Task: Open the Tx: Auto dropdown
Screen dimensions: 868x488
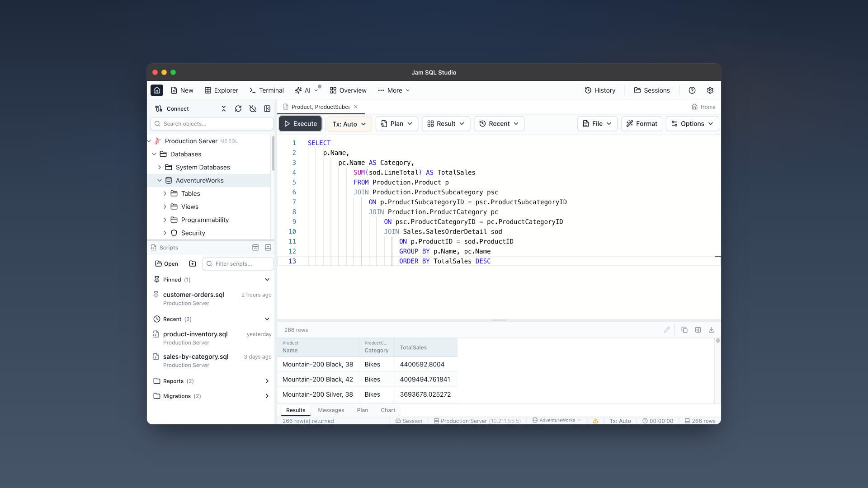Action: (x=349, y=123)
